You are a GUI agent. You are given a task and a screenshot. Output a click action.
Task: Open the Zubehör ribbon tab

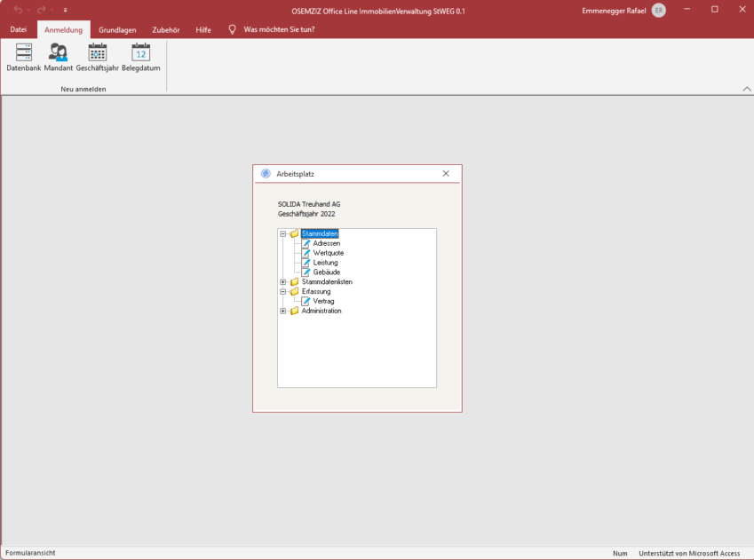[166, 29]
